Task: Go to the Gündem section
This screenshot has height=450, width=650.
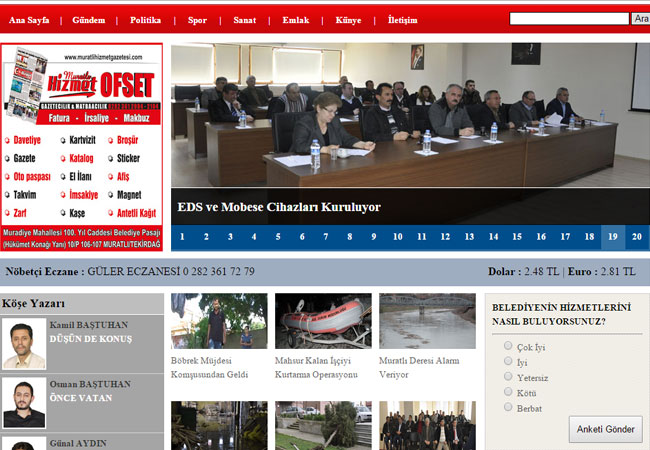Action: coord(89,20)
